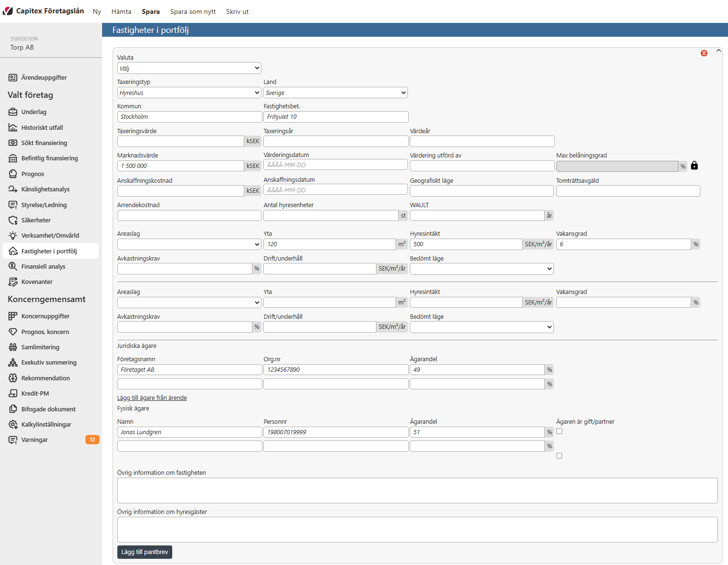Viewport: 728px width, 565px height.
Task: Click Fastigheter i portfölj house icon
Action: 13,251
